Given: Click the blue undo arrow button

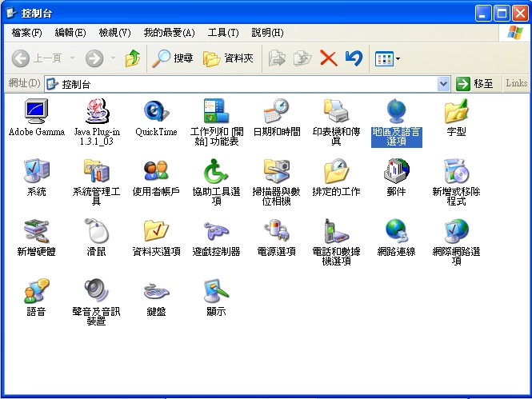Looking at the screenshot, I should click(x=354, y=58).
